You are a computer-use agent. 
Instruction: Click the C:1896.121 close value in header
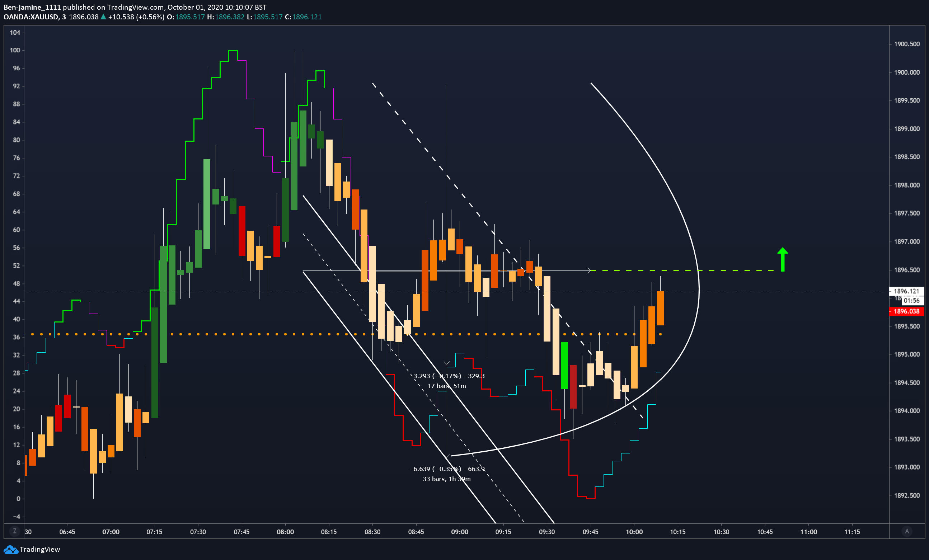(x=303, y=17)
